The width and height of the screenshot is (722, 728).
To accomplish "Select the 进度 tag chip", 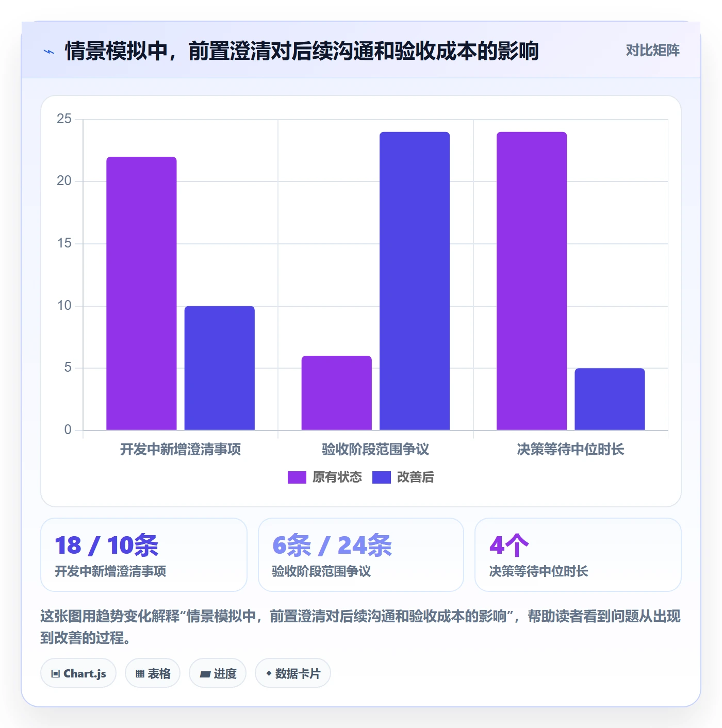I will point(218,673).
